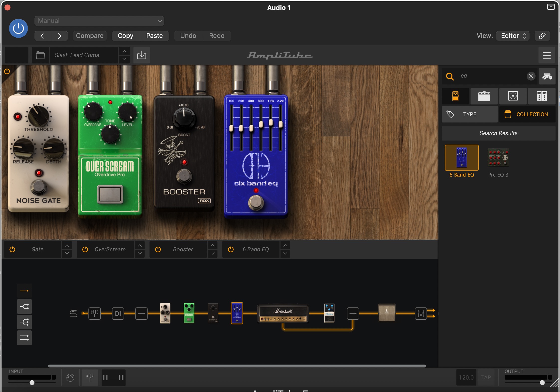560x392 pixels.
Task: Open the View Editor dropdown
Action: pyautogui.click(x=513, y=36)
